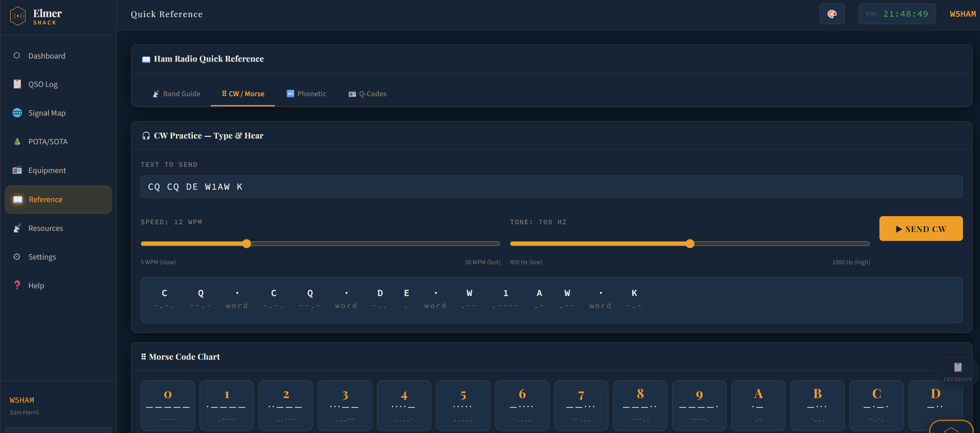Click the digit 1 in the Morse preview
This screenshot has width=980, height=433.
tap(506, 293)
